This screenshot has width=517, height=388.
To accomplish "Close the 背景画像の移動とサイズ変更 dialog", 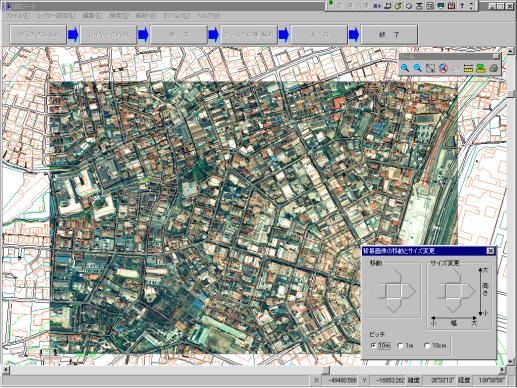I will [490, 251].
